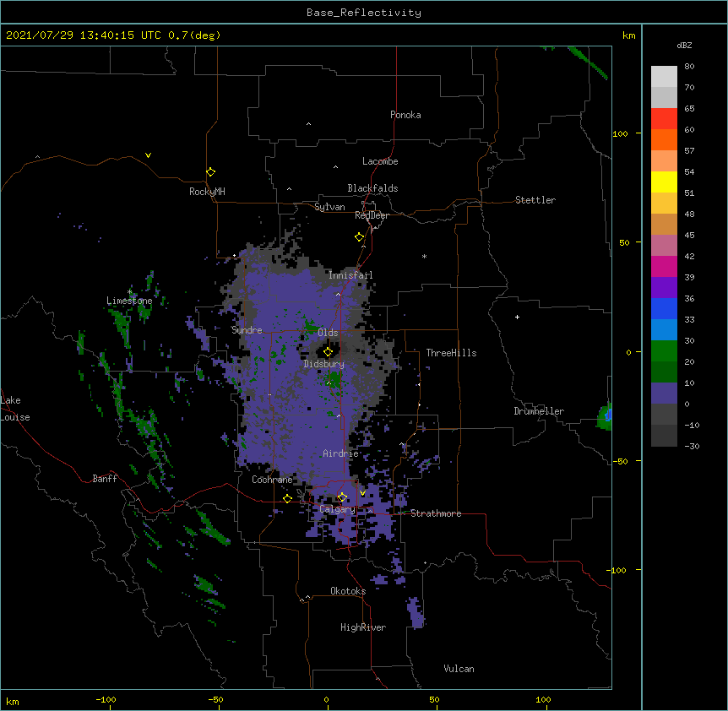This screenshot has height=711, width=728.
Task: Click the Strathmore label
Action: pos(436,513)
